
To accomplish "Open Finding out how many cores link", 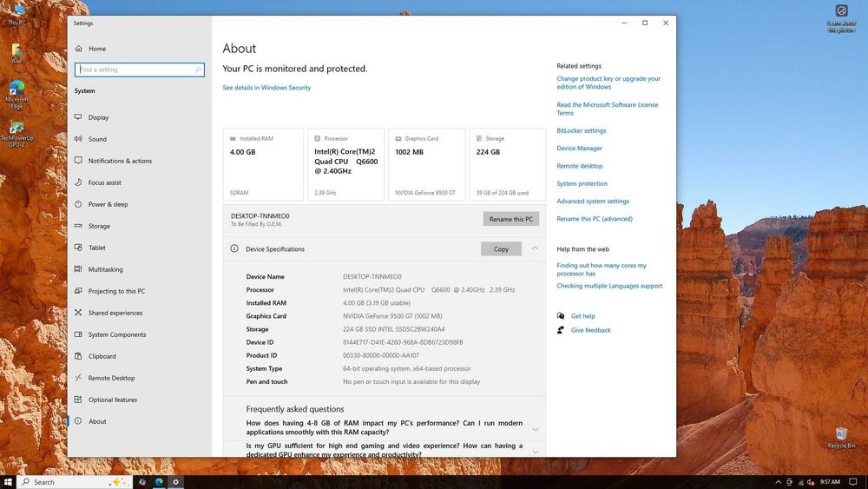I will [x=602, y=270].
